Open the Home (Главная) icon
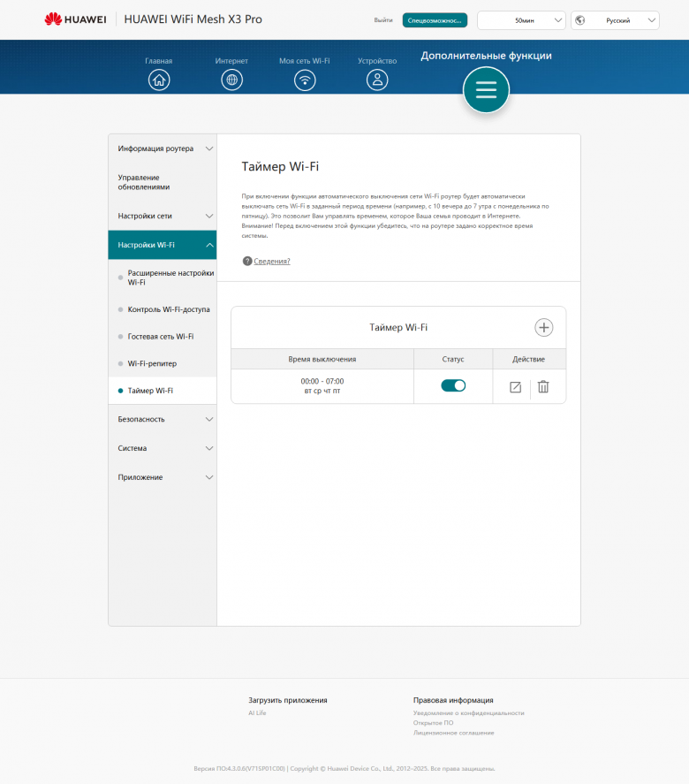689x784 pixels. pyautogui.click(x=159, y=80)
